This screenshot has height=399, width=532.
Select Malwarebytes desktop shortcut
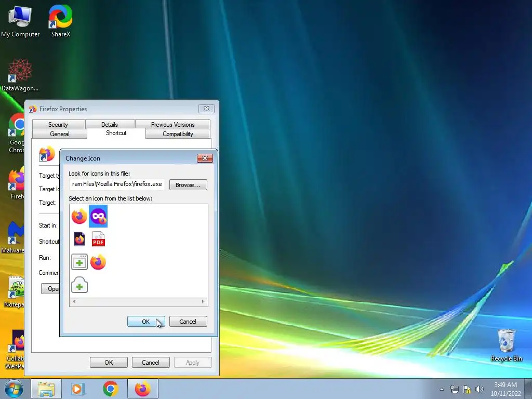(x=13, y=237)
